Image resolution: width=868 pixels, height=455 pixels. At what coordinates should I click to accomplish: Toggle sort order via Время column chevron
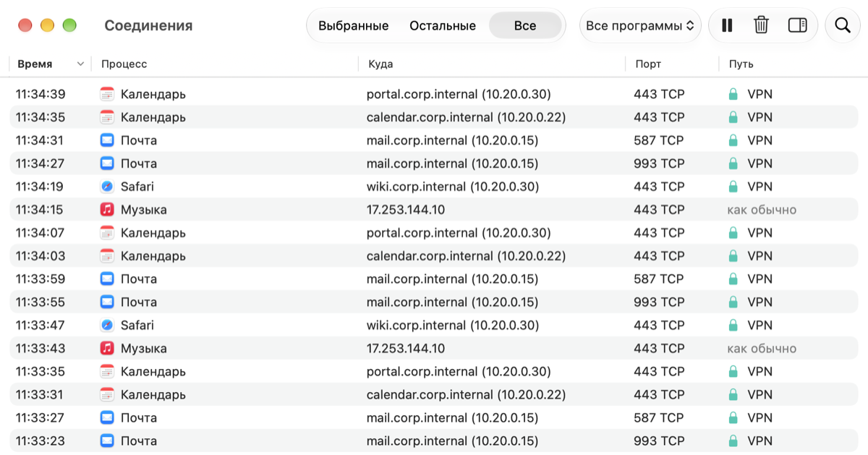tap(80, 64)
